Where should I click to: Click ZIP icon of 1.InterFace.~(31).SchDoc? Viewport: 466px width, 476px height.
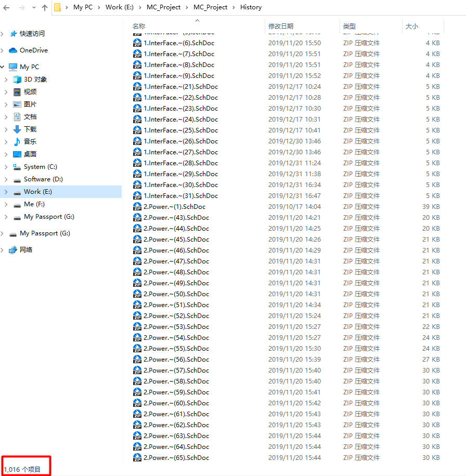point(137,196)
